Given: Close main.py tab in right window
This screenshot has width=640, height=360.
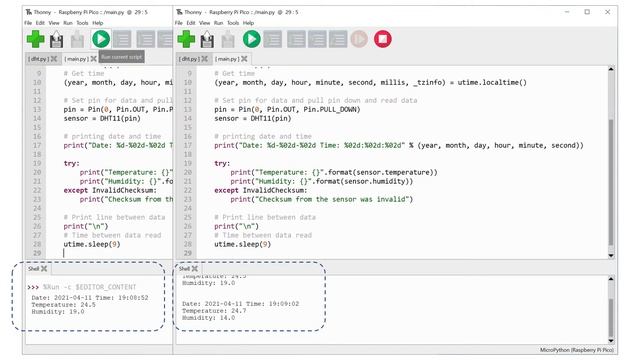Looking at the screenshot, I should [244, 59].
